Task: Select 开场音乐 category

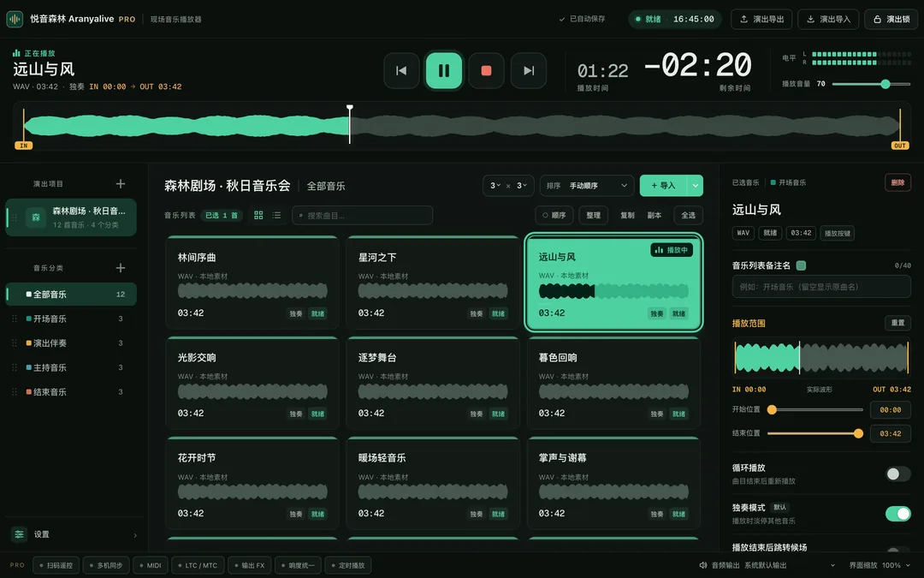Action: coord(71,319)
